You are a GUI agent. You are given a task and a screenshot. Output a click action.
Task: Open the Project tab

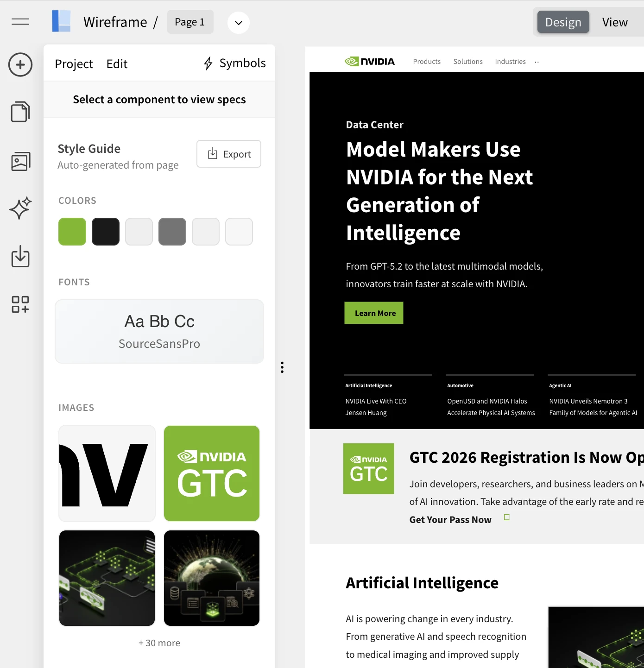coord(74,64)
